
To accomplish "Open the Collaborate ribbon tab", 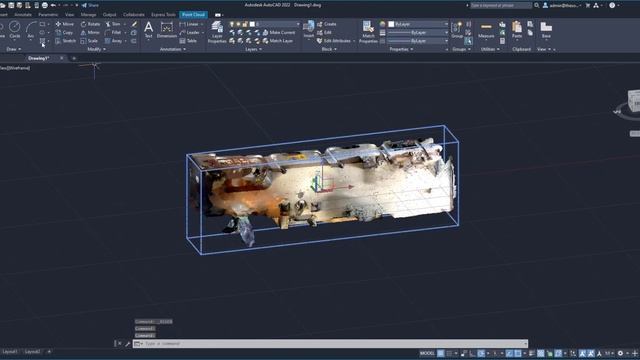I will click(x=134, y=15).
